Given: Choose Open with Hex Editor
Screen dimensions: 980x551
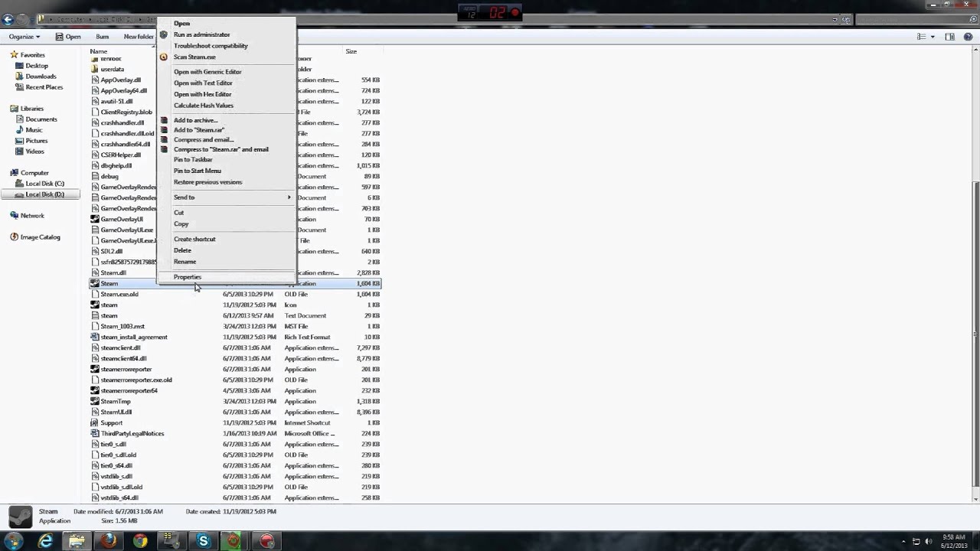Looking at the screenshot, I should (x=202, y=94).
